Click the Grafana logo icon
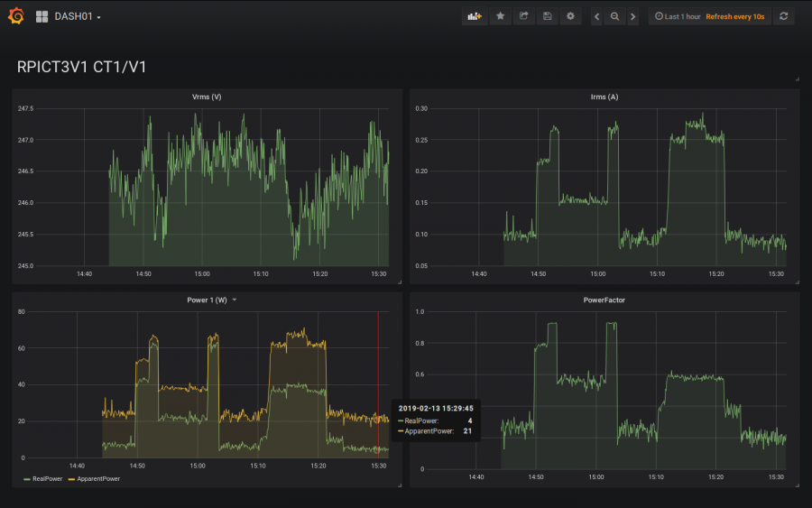This screenshot has width=812, height=508. click(15, 16)
